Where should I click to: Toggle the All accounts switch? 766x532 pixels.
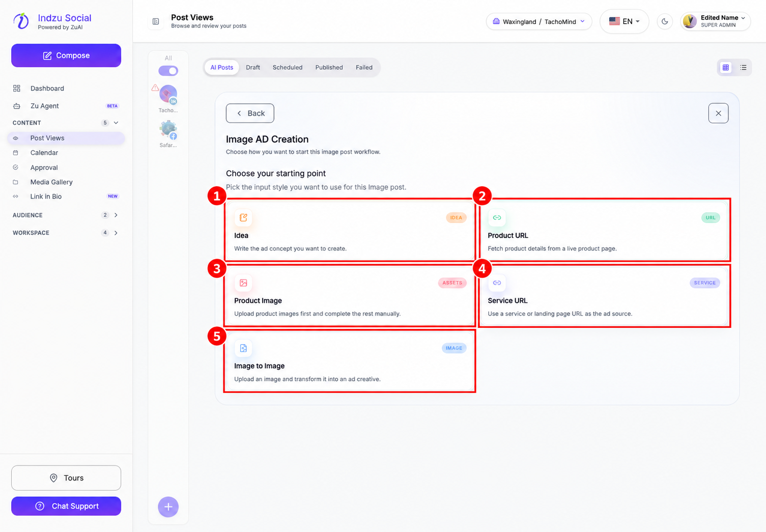(168, 71)
